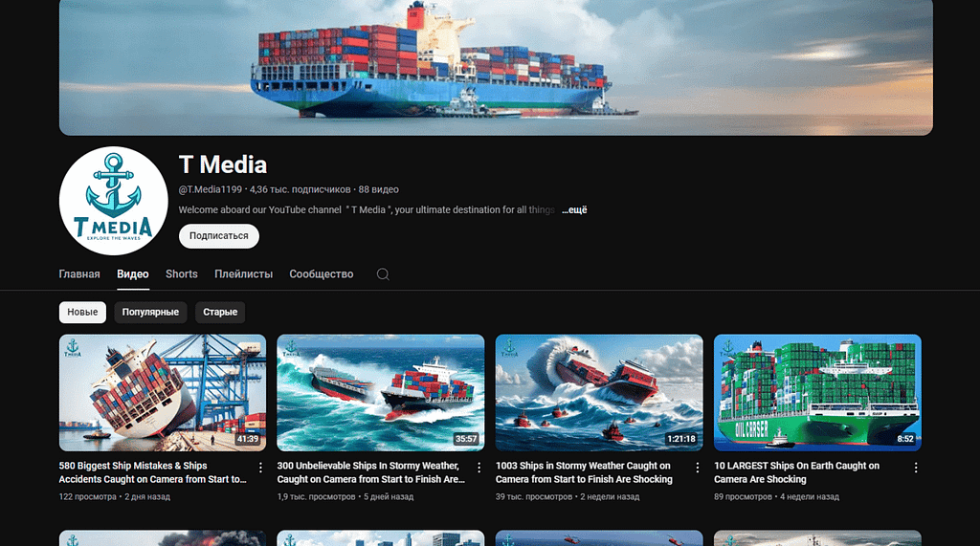The width and height of the screenshot is (980, 546).
Task: Click the 8:52 duration badge
Action: pos(905,439)
